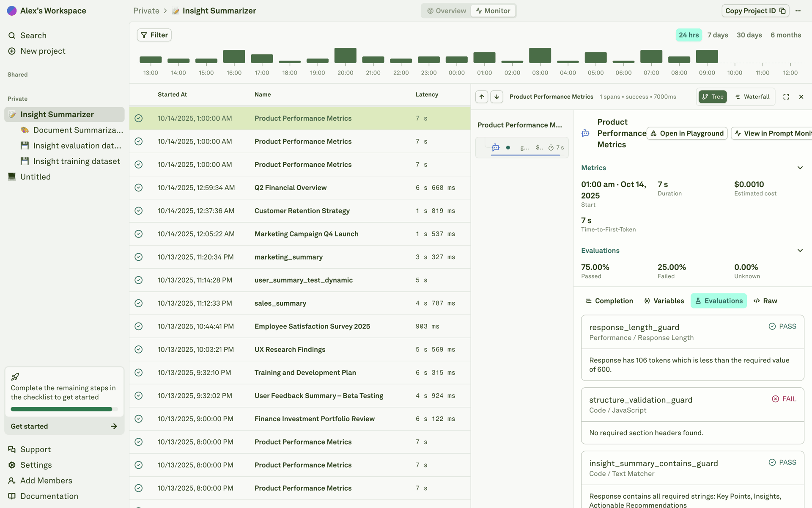
Task: Expand trace panel to fullscreen
Action: coord(786,97)
